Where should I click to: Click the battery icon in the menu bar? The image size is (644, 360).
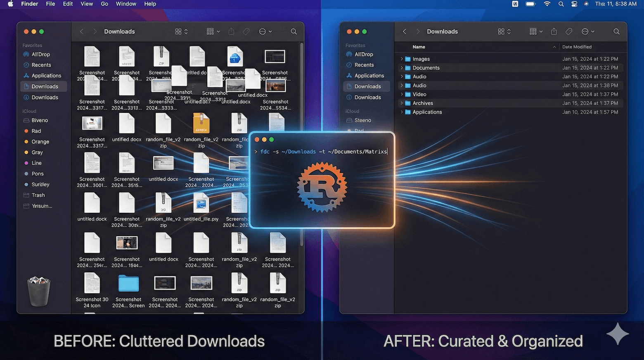tap(530, 4)
